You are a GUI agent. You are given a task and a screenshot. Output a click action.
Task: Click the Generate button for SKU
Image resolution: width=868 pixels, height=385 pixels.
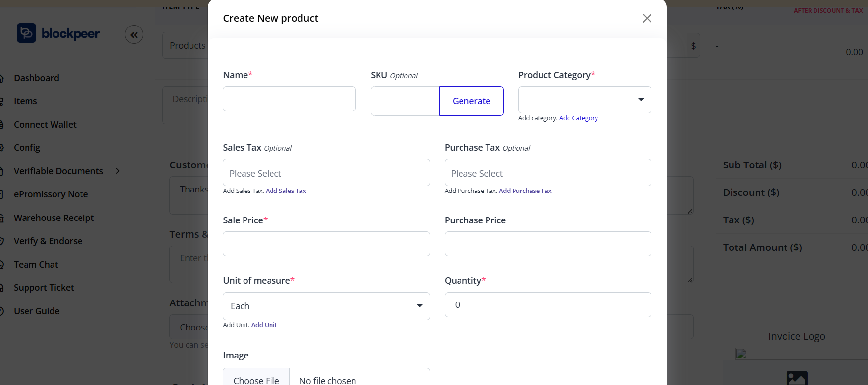click(x=471, y=101)
